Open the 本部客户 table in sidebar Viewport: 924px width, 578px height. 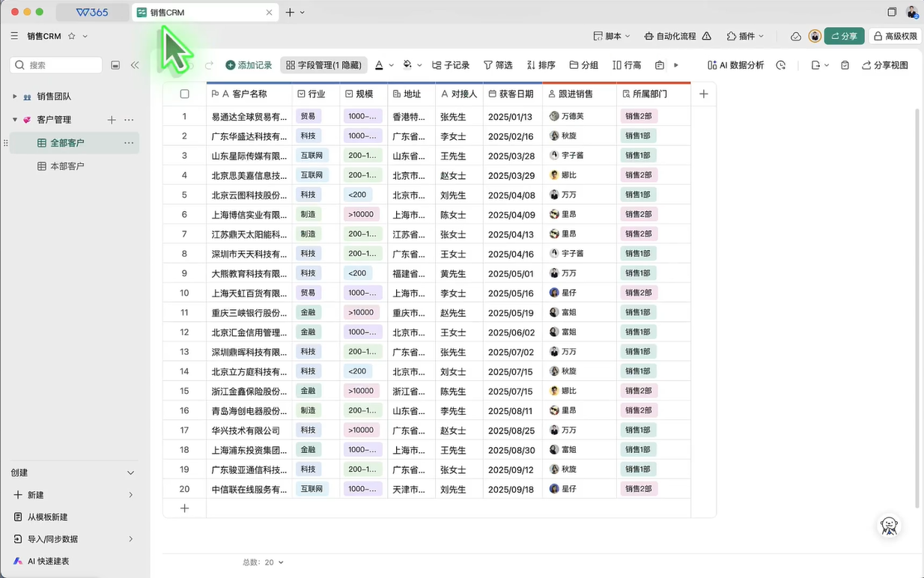click(67, 166)
